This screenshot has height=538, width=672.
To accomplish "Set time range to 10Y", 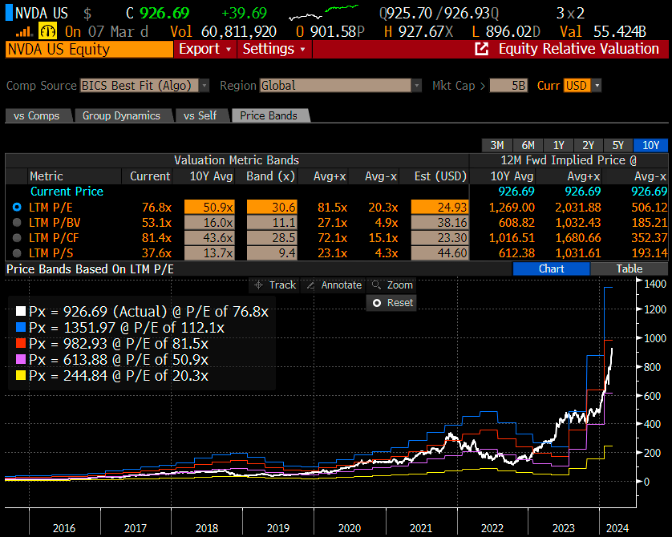I will 651,145.
